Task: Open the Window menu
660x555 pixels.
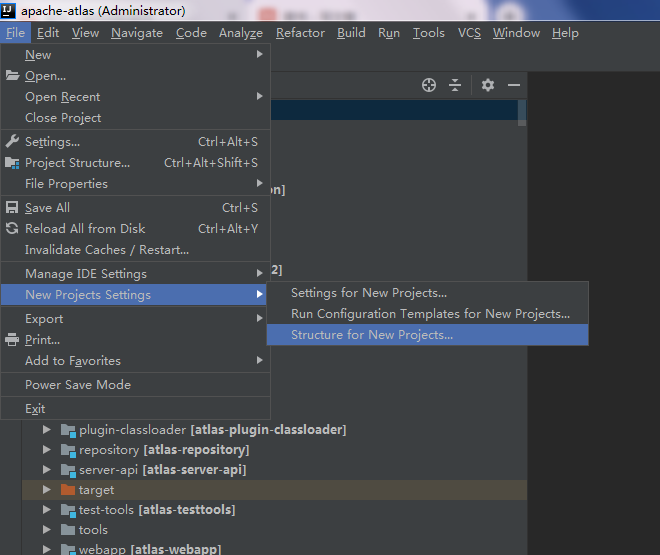Action: click(516, 33)
